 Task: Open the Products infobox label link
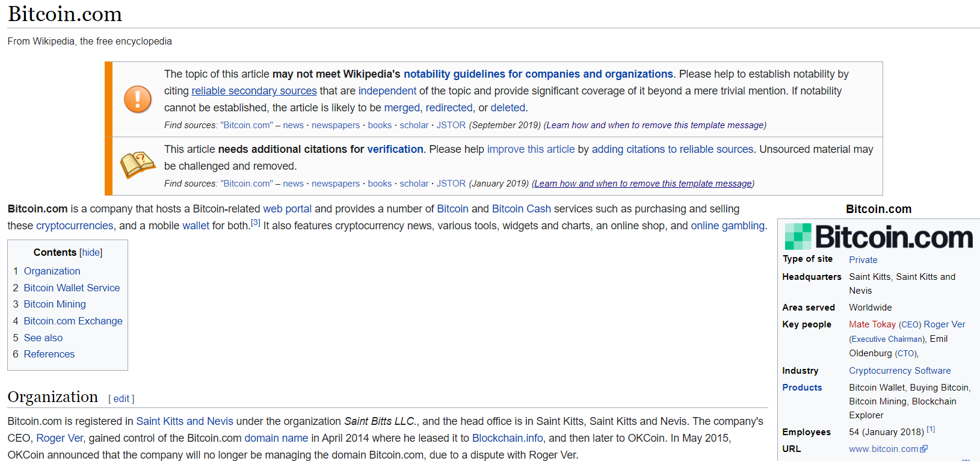[801, 388]
